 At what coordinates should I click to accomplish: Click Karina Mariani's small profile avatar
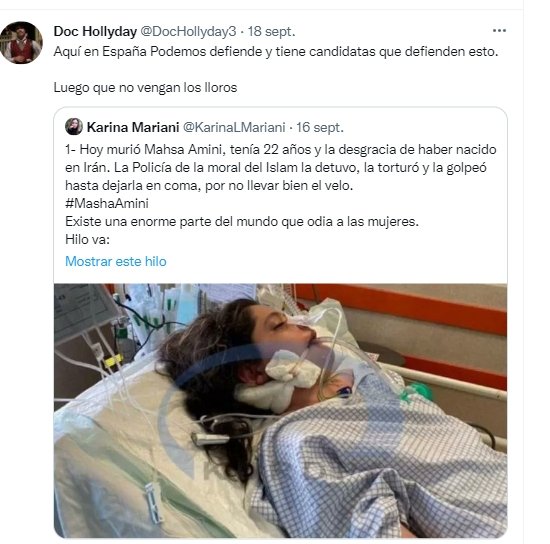click(x=74, y=127)
